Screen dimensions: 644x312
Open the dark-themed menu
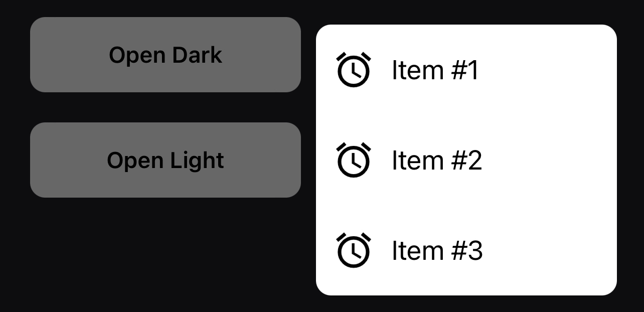166,55
